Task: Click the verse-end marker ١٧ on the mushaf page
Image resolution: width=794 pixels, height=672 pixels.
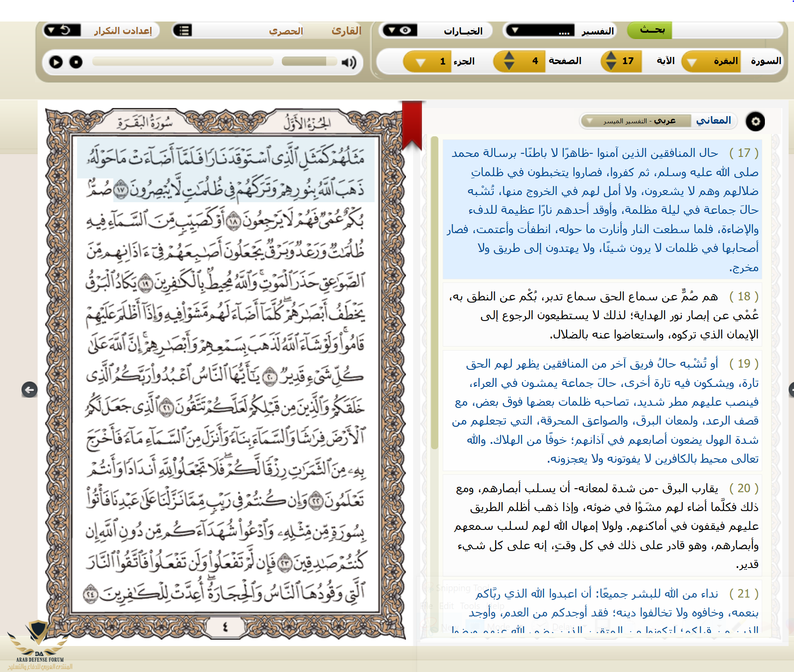Action: point(121,191)
